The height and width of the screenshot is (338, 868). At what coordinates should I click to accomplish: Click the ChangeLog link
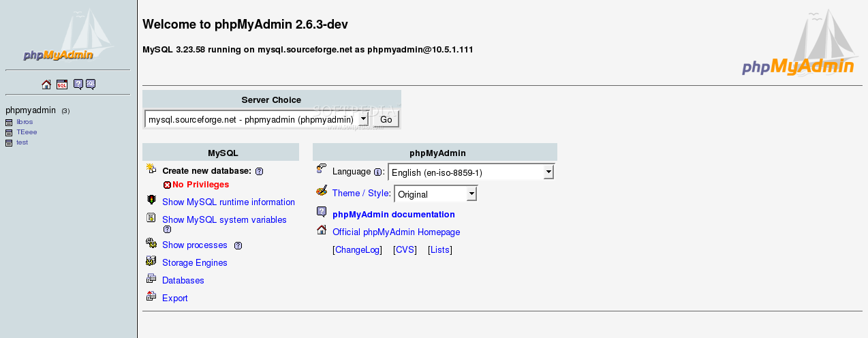pos(357,250)
